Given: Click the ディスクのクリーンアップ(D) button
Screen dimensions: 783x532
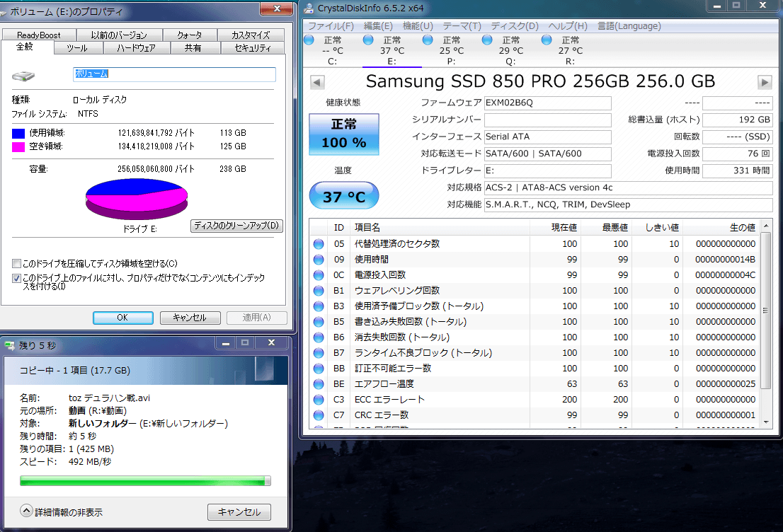Looking at the screenshot, I should pyautogui.click(x=236, y=226).
